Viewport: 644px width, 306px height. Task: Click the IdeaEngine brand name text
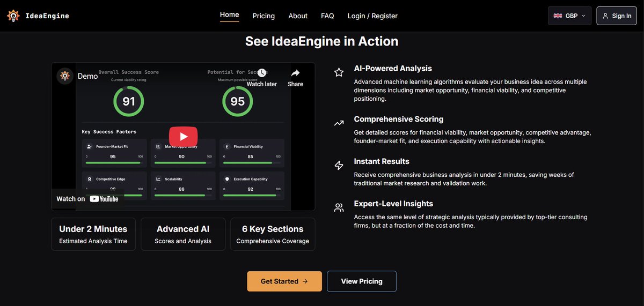[47, 16]
